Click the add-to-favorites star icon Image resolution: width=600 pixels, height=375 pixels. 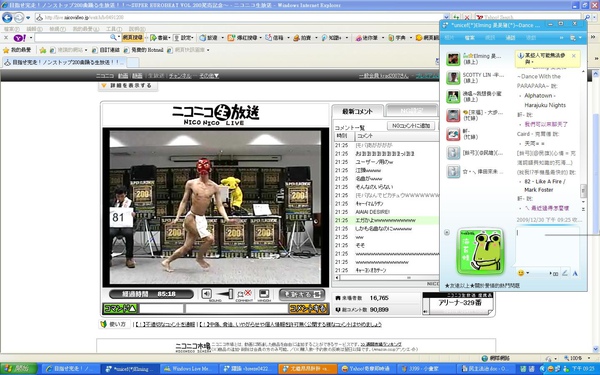43,50
